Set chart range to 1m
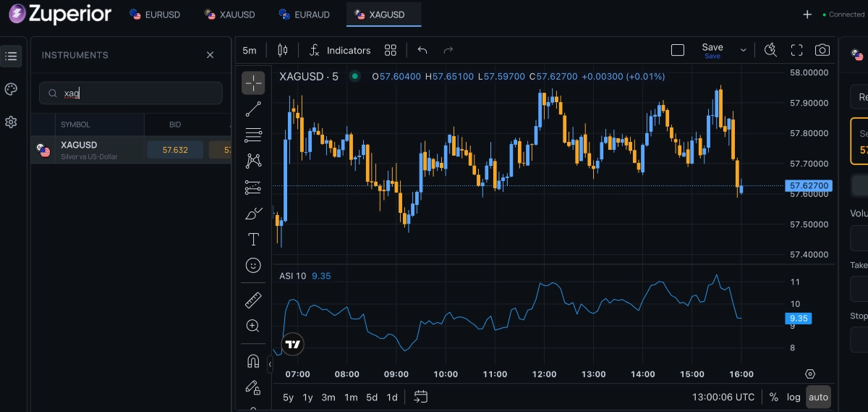 351,397
